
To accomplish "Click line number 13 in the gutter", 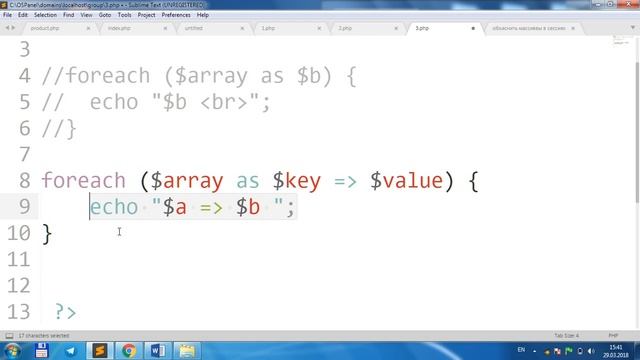I will [x=18, y=312].
